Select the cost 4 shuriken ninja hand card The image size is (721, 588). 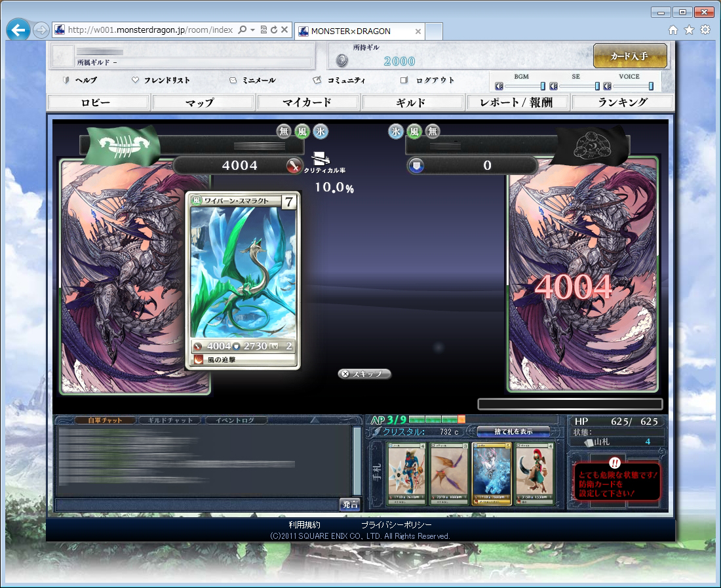[x=406, y=473]
